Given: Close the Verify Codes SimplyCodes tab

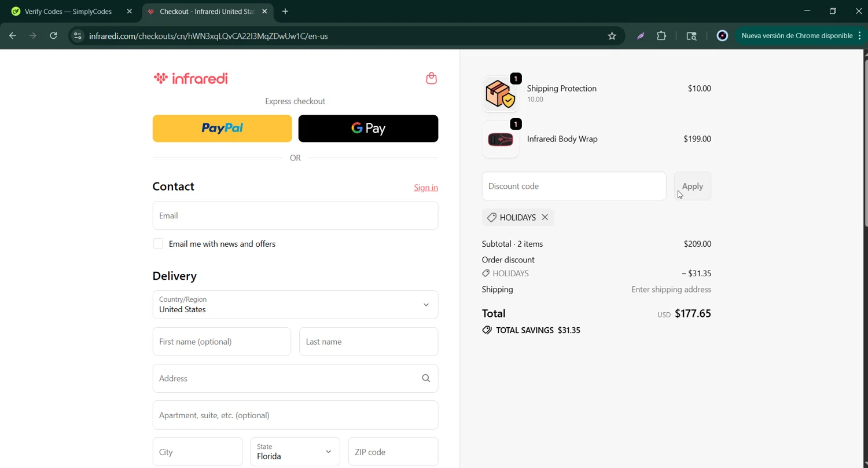Looking at the screenshot, I should [x=129, y=12].
